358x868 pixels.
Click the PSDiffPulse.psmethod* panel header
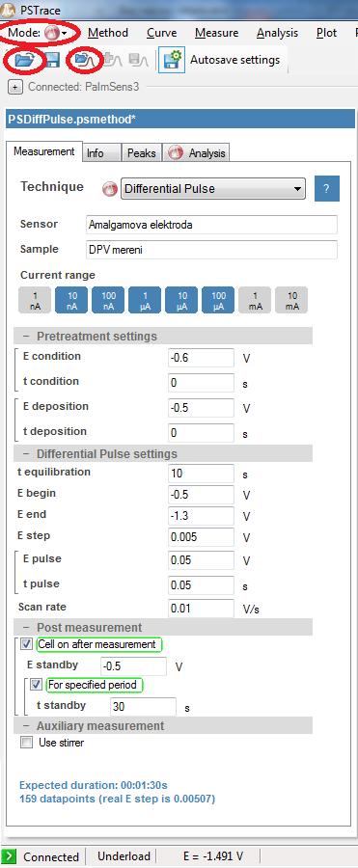[x=179, y=119]
